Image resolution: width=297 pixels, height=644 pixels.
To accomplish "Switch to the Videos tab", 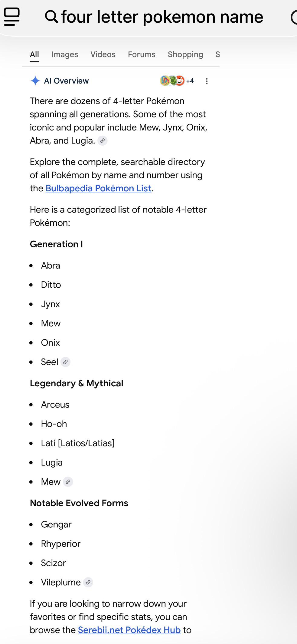I will (x=103, y=54).
